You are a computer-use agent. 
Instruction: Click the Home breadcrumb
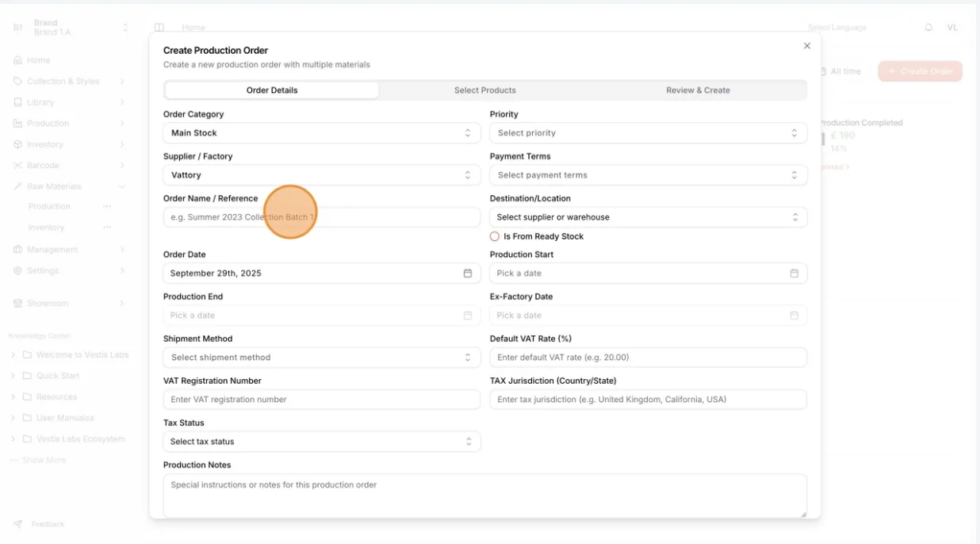pos(193,28)
